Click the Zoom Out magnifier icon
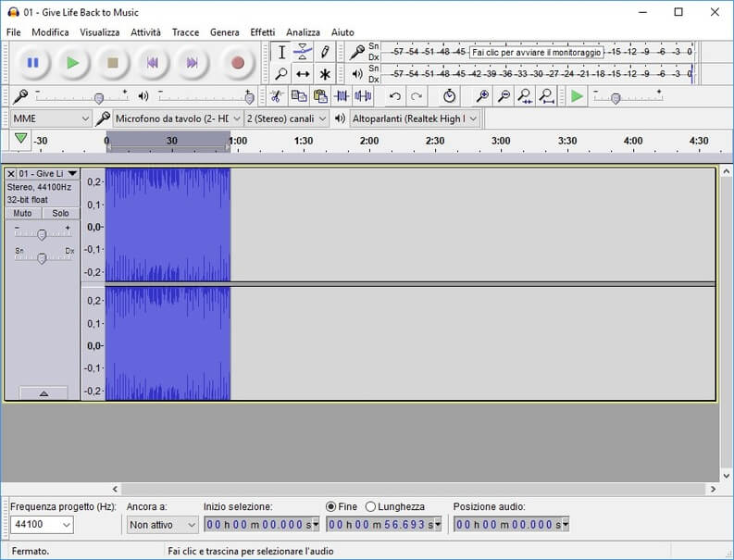 click(x=504, y=96)
